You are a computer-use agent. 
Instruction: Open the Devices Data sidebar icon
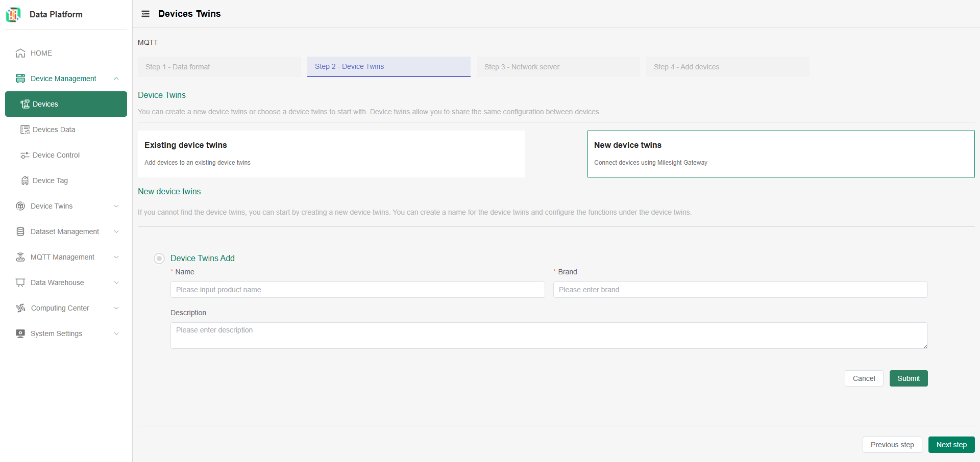(25, 130)
